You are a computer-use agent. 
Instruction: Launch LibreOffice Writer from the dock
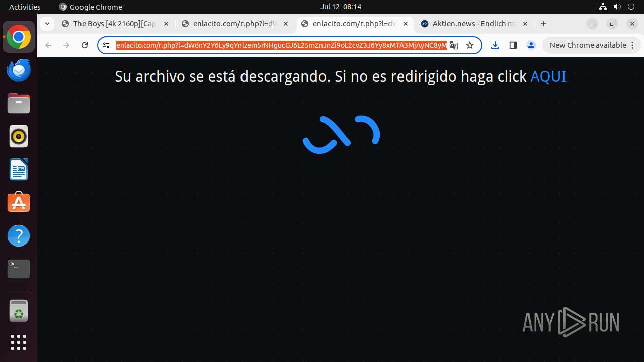click(19, 169)
